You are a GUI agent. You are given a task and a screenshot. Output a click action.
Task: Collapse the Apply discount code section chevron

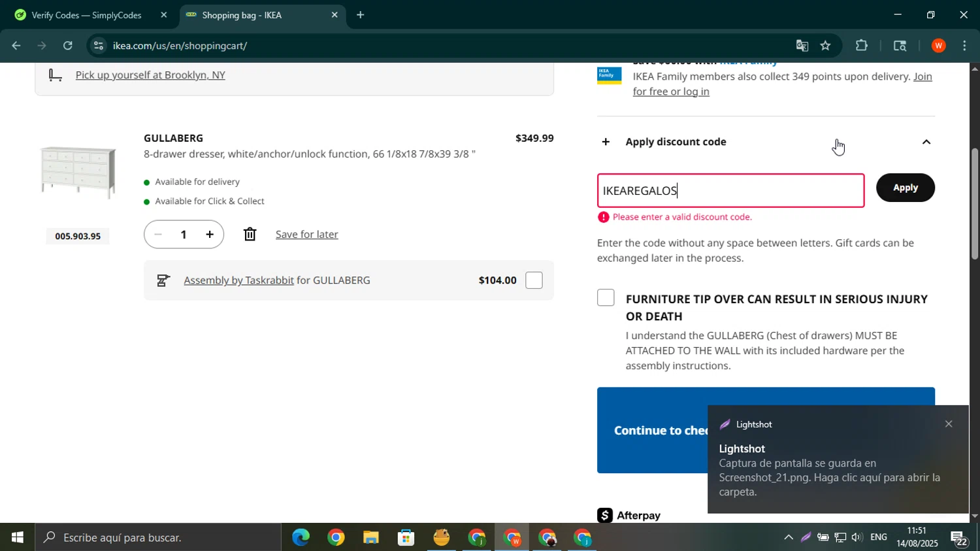(926, 142)
